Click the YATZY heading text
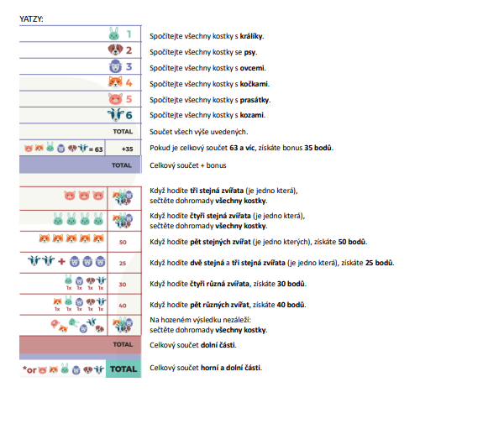The image size is (504, 429). pos(31,19)
